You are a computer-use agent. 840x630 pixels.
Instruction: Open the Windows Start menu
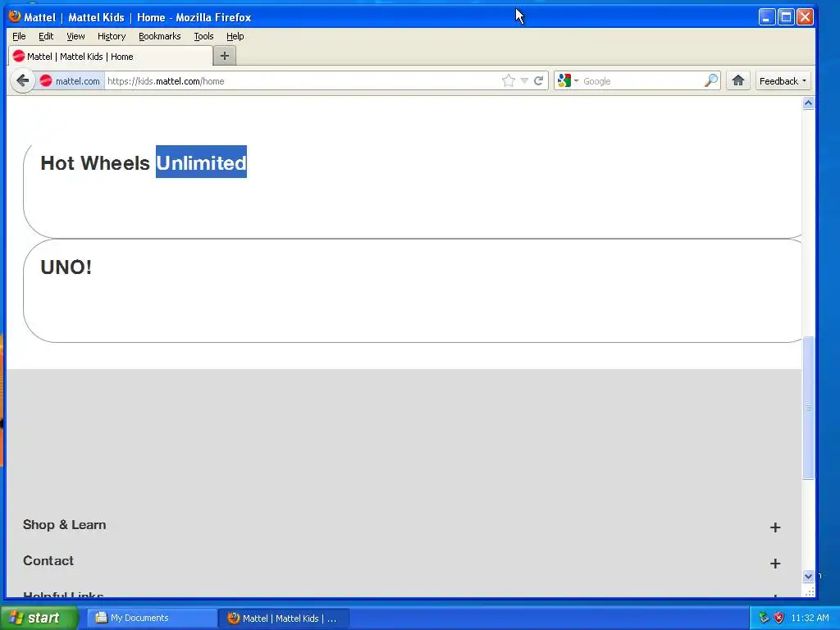click(x=39, y=618)
